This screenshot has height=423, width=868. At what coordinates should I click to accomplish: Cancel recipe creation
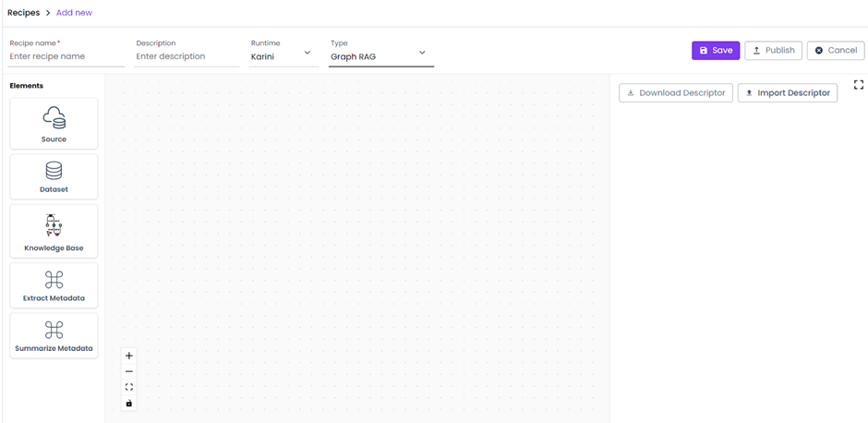point(835,51)
